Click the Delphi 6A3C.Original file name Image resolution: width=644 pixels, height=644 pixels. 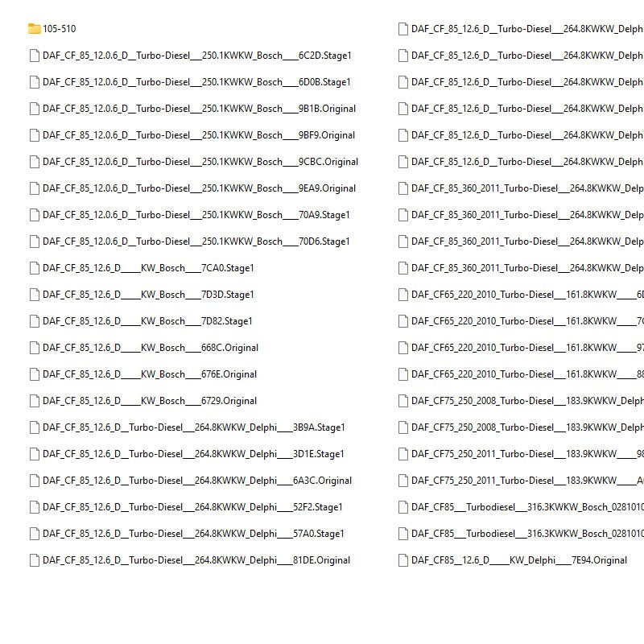tap(197, 481)
